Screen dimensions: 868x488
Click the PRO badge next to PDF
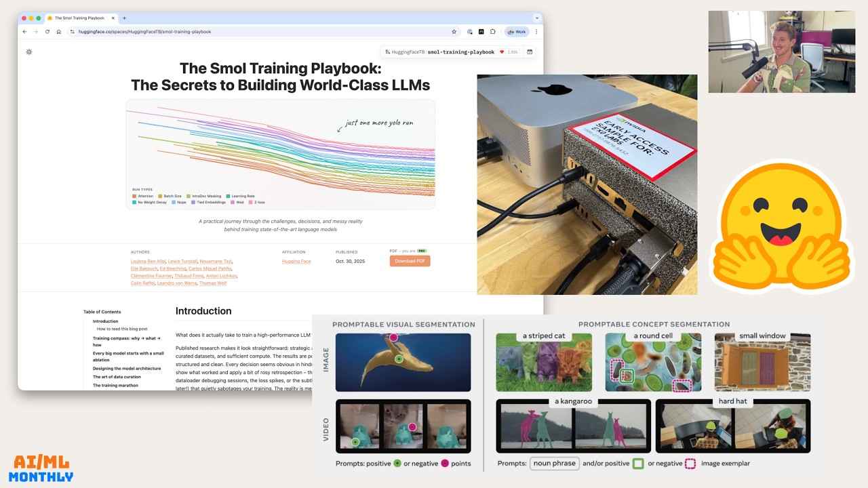[422, 251]
